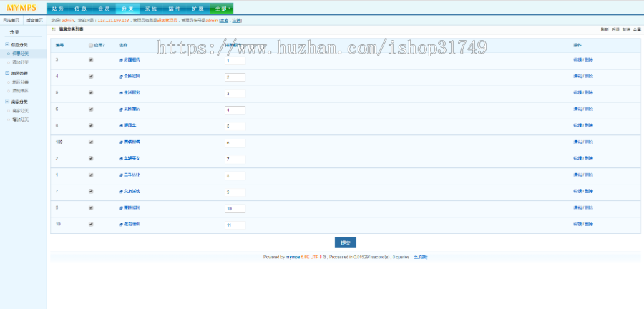Open 添加分类 under 信息分类 in sidebar
This screenshot has width=644, height=309.
[21, 62]
